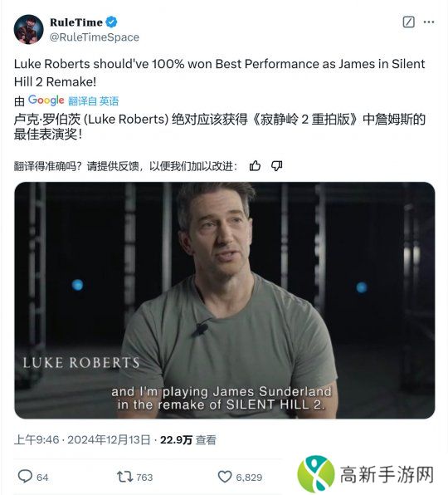Viewport: 448px width, 495px height.
Task: Click the Grok slash icon
Action: [408, 22]
